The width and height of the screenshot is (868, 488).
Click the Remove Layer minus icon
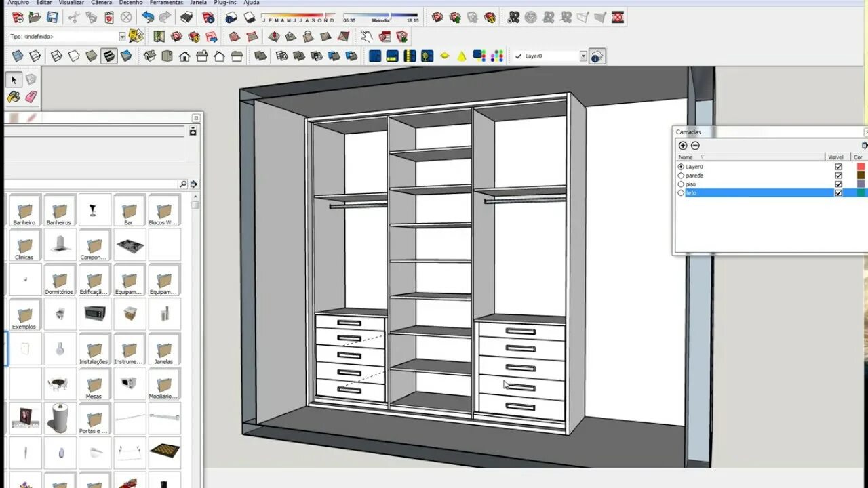click(695, 146)
